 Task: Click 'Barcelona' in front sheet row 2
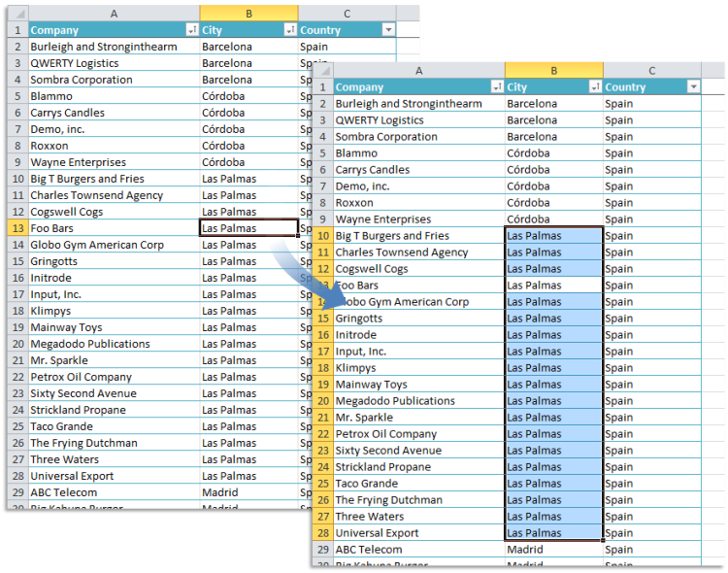pyautogui.click(x=554, y=104)
